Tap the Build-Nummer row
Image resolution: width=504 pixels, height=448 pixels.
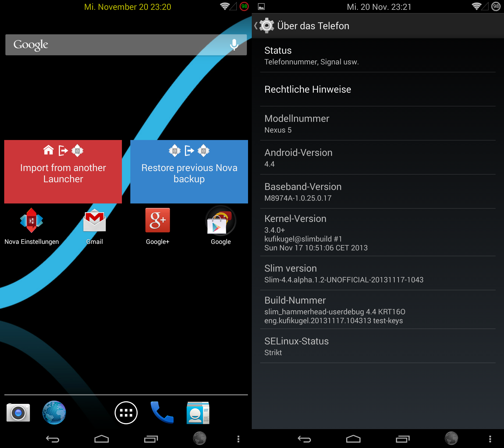tap(378, 310)
